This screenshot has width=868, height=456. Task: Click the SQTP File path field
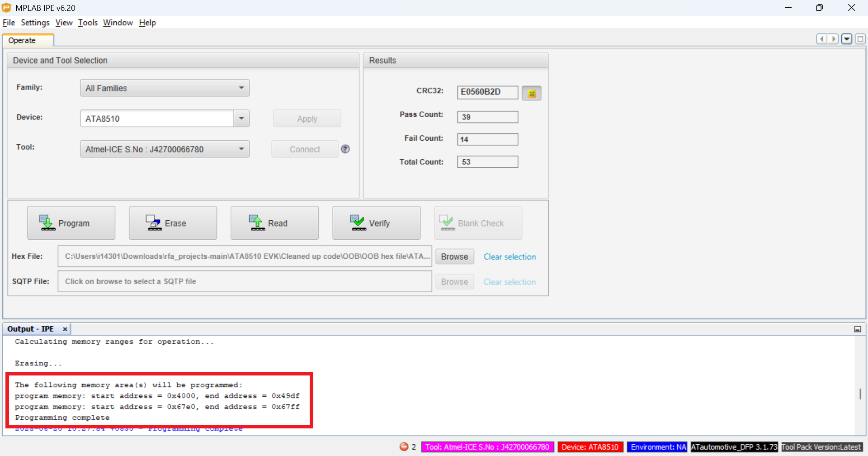245,281
